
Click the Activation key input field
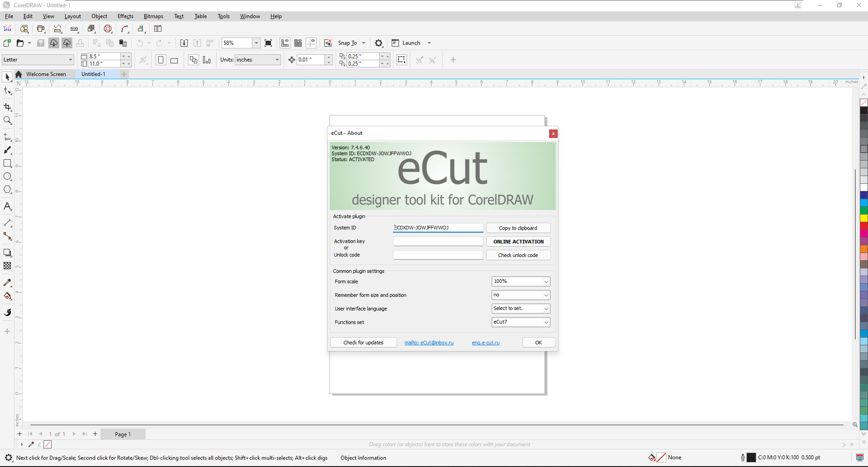(x=438, y=242)
